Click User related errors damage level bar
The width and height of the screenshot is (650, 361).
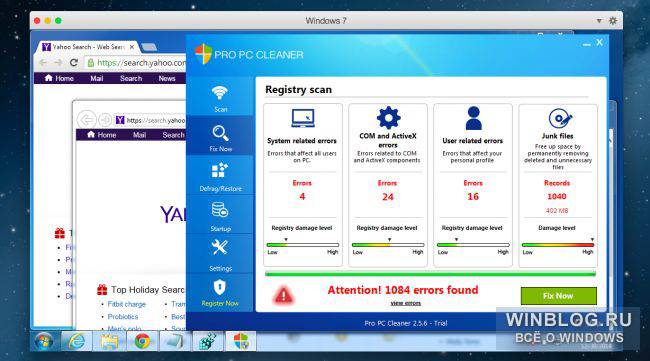(473, 245)
